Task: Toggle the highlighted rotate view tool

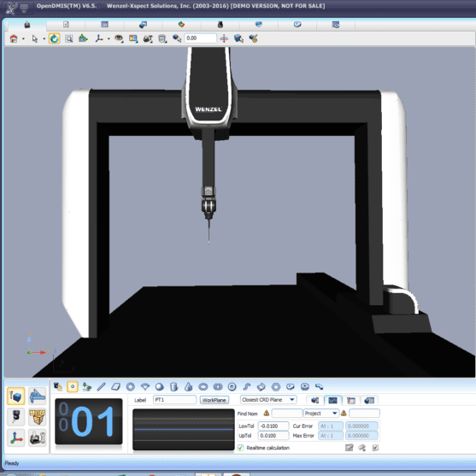Action: click(54, 38)
